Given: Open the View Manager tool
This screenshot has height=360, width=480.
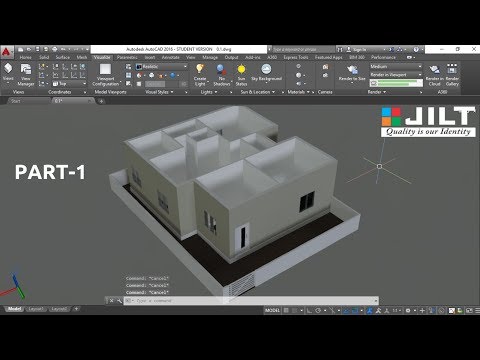Looking at the screenshot, I should pyautogui.click(x=26, y=75).
